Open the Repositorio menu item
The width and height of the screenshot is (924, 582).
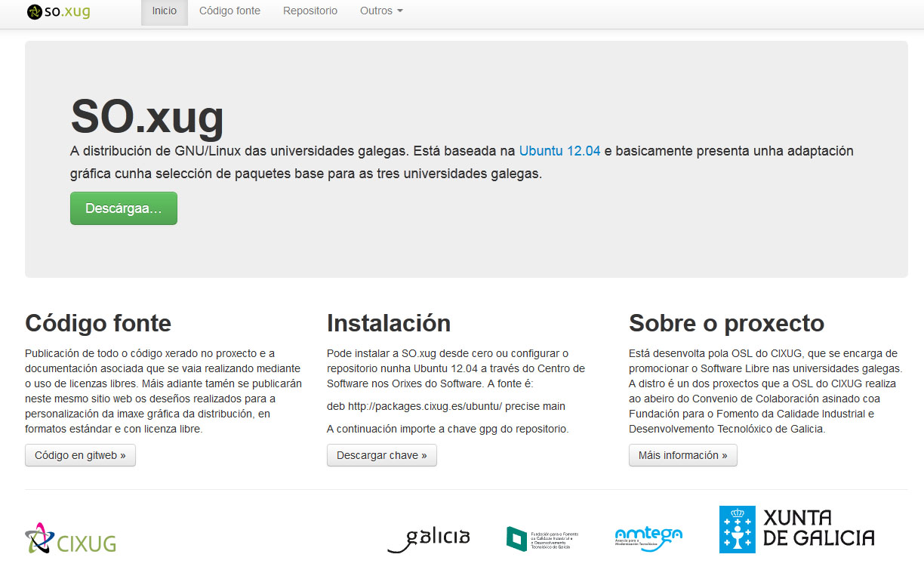[310, 11]
